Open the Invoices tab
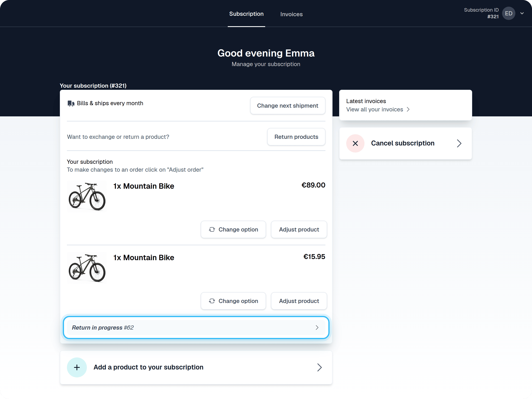The image size is (532, 399). point(291,14)
